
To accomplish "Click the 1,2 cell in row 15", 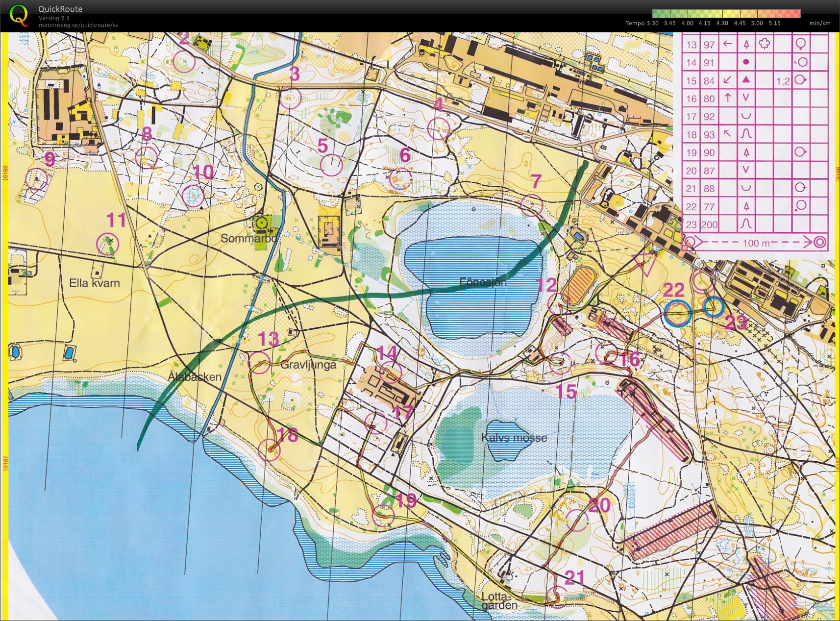I will coord(783,81).
